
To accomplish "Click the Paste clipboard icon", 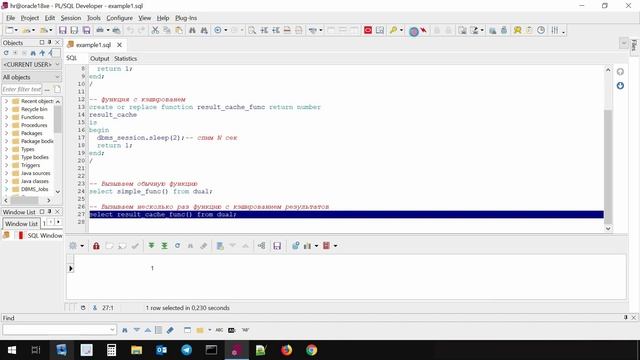I will coord(179,30).
